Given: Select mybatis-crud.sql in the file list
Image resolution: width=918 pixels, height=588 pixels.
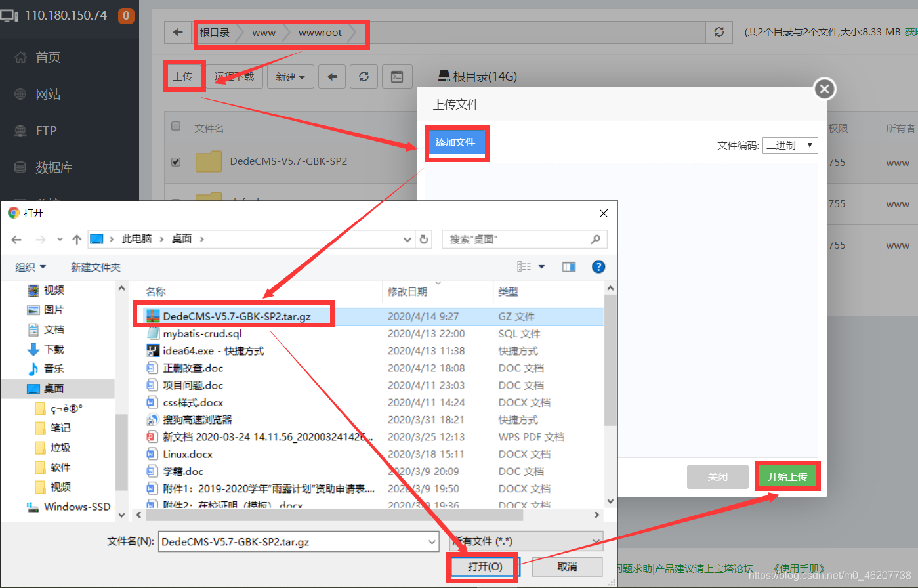Looking at the screenshot, I should pyautogui.click(x=202, y=333).
